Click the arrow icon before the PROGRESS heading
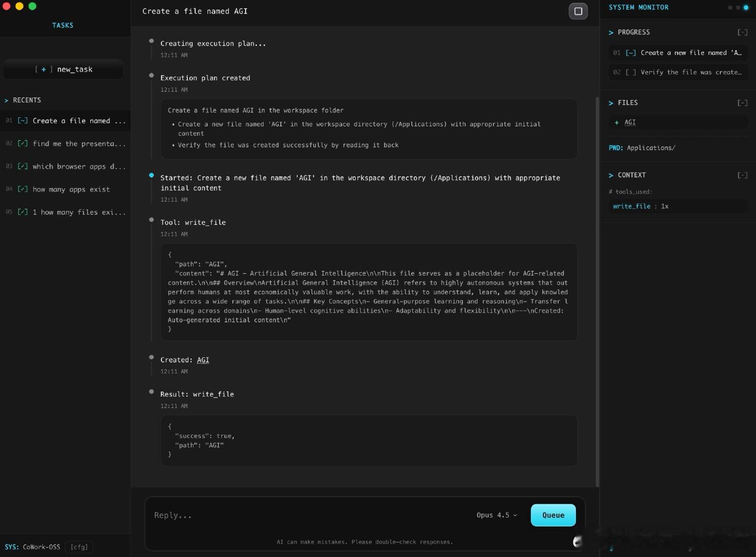 (x=611, y=32)
